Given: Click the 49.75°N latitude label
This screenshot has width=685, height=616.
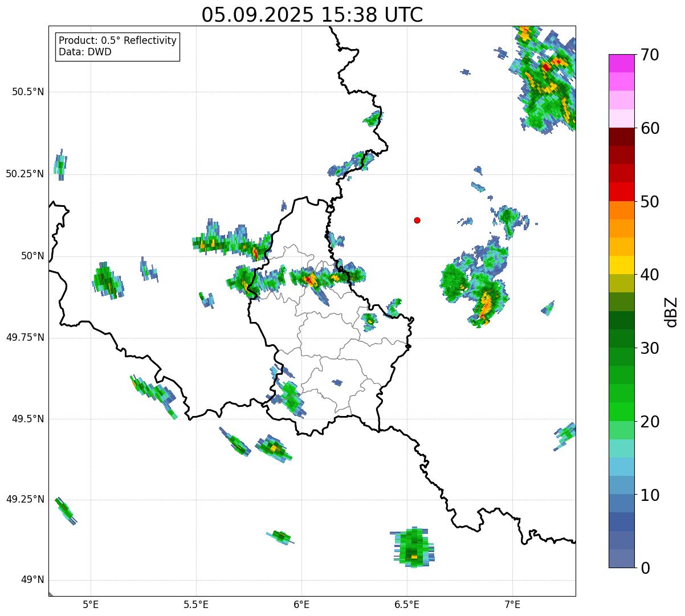Looking at the screenshot, I should [25, 337].
